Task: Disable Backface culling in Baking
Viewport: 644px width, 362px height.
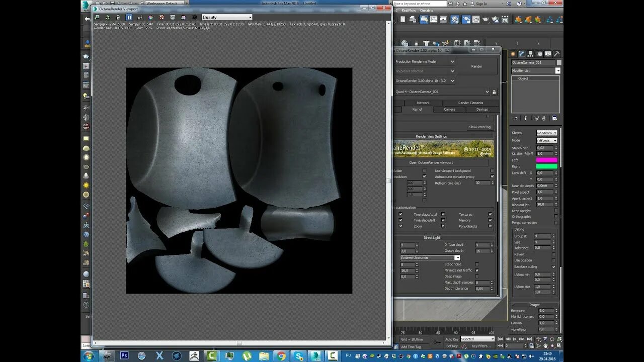Action: click(x=554, y=266)
